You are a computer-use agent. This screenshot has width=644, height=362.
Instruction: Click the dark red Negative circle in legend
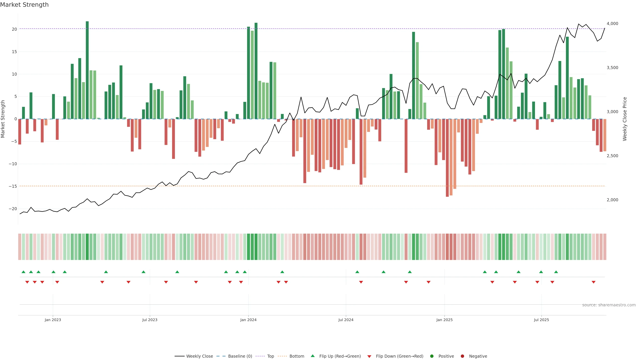tap(462, 356)
